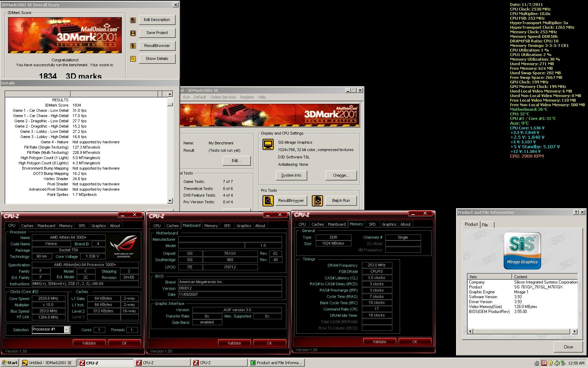Switch to Untitled - 3DMark2001 SE taskbar item
Image resolution: width=588 pixels, height=368 pixels.
[49, 363]
